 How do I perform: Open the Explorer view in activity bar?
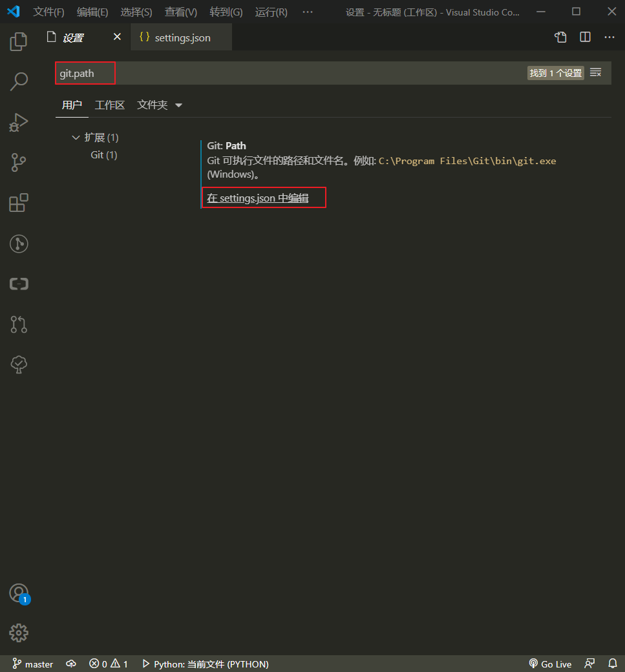click(19, 41)
